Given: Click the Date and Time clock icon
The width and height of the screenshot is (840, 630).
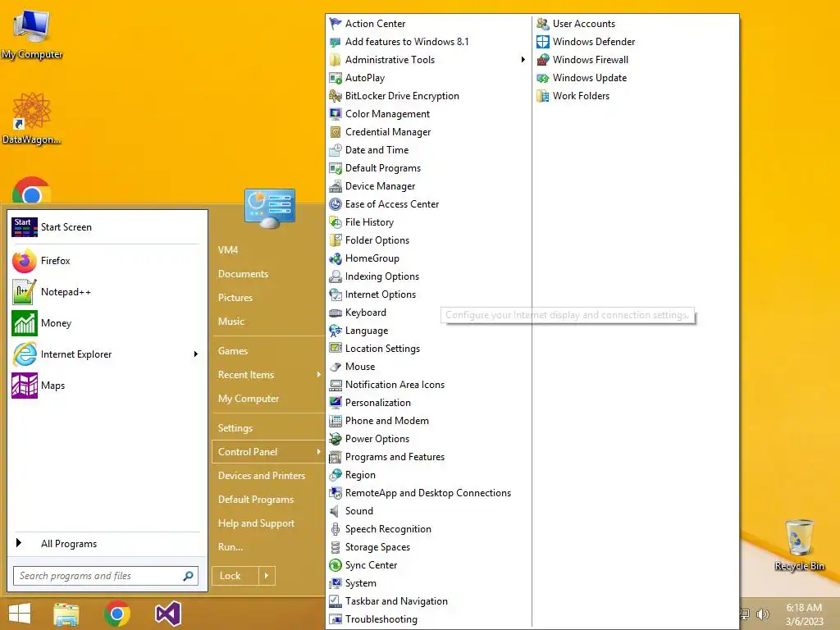Looking at the screenshot, I should pos(336,150).
